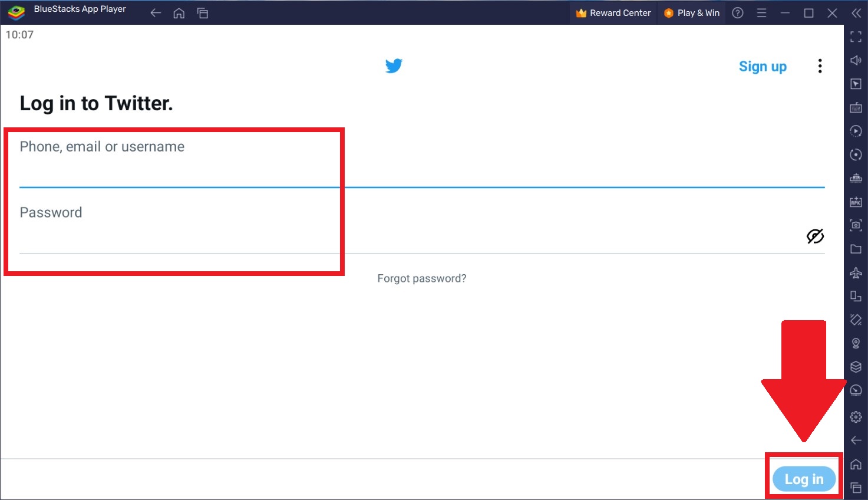Open BlueStacks settings gear icon
Viewport: 868px width, 500px height.
coord(856,417)
